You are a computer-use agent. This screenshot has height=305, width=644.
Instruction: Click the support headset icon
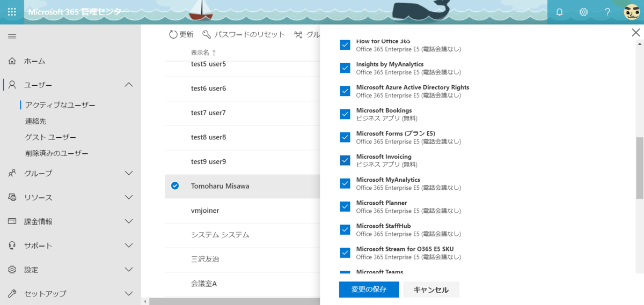[x=12, y=246]
